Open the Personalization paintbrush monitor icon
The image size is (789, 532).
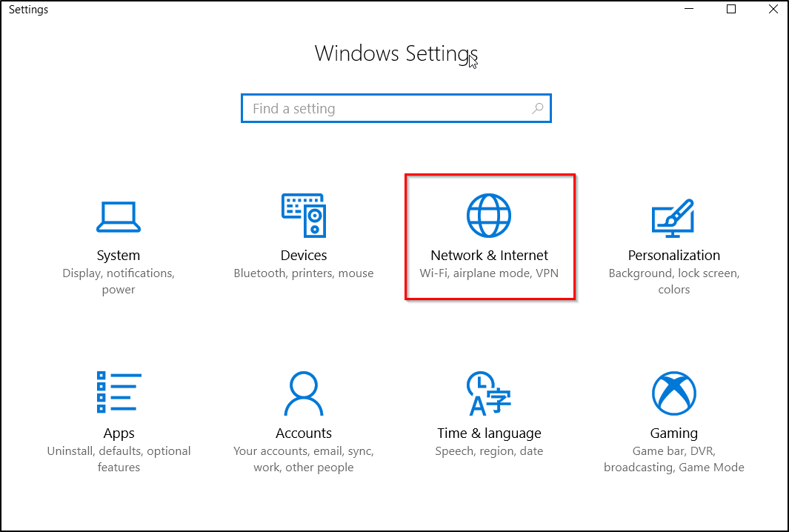point(673,218)
